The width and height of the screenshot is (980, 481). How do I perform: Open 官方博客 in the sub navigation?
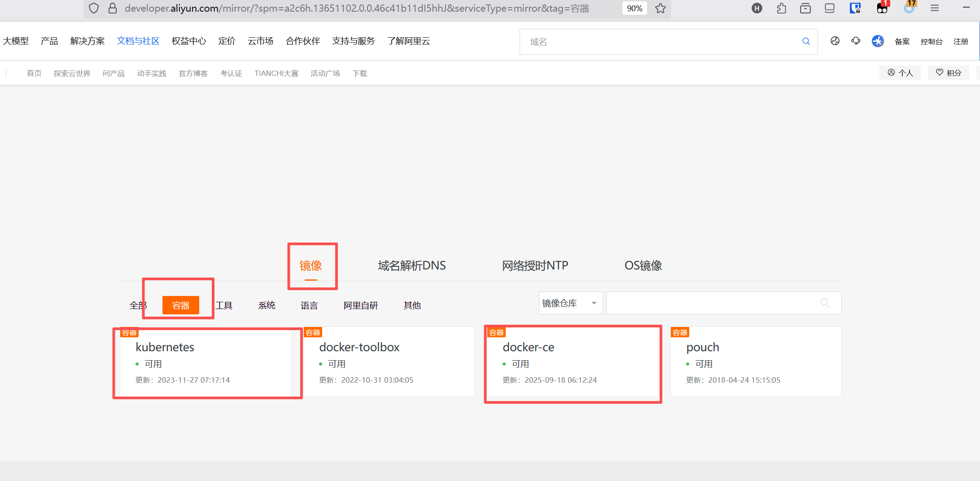point(193,73)
